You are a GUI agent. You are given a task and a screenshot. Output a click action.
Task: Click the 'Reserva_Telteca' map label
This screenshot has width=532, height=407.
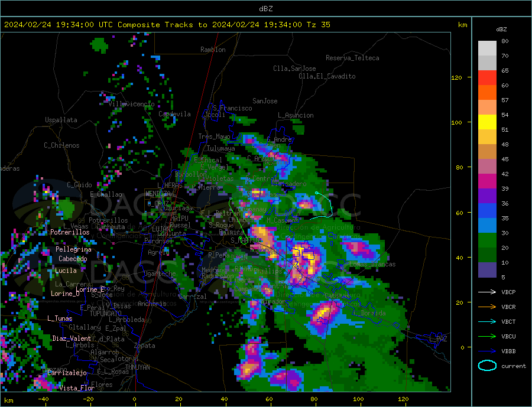pos(352,58)
